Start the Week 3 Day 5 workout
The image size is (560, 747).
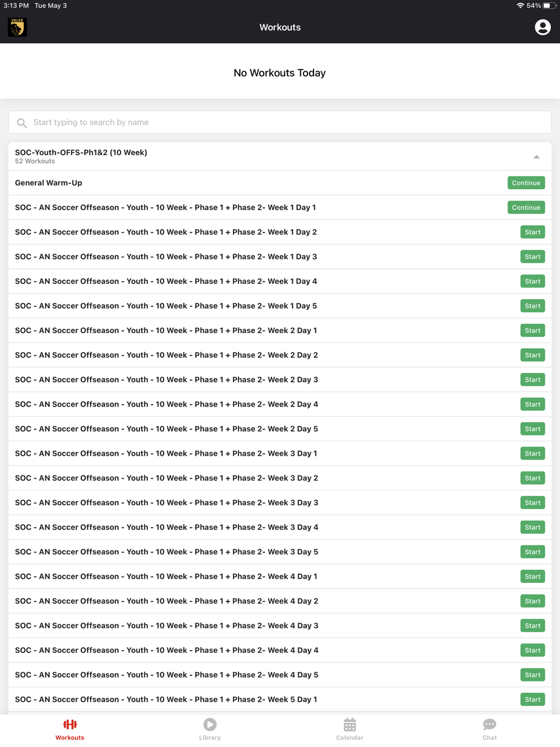[x=533, y=552]
